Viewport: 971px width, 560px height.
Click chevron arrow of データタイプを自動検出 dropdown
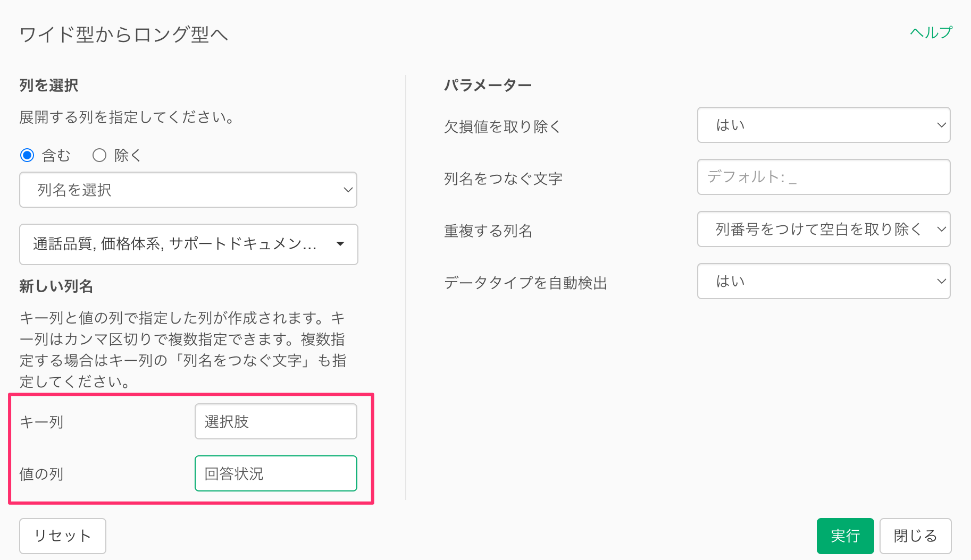(x=941, y=281)
